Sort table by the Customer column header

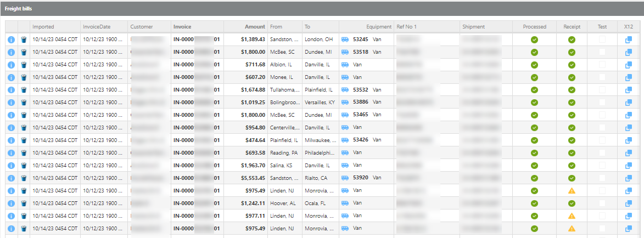(142, 26)
